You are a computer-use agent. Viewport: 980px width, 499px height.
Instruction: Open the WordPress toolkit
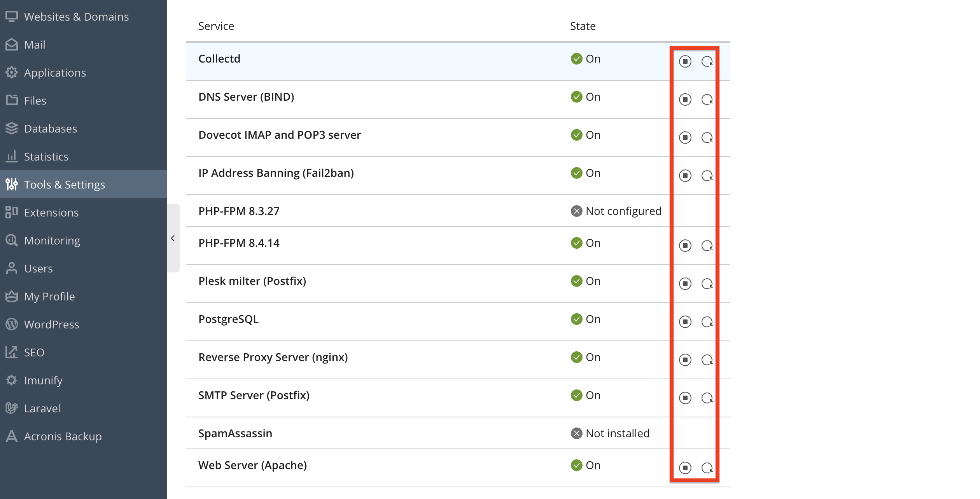84,325
